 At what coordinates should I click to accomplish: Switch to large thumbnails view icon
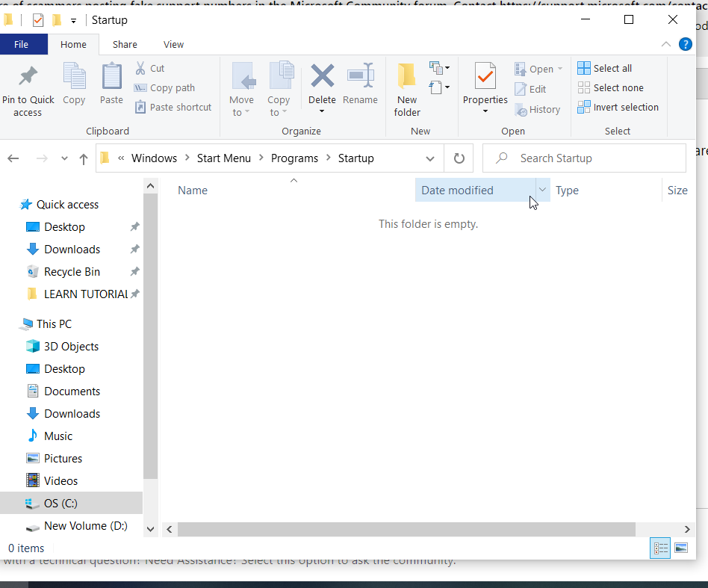coord(681,548)
